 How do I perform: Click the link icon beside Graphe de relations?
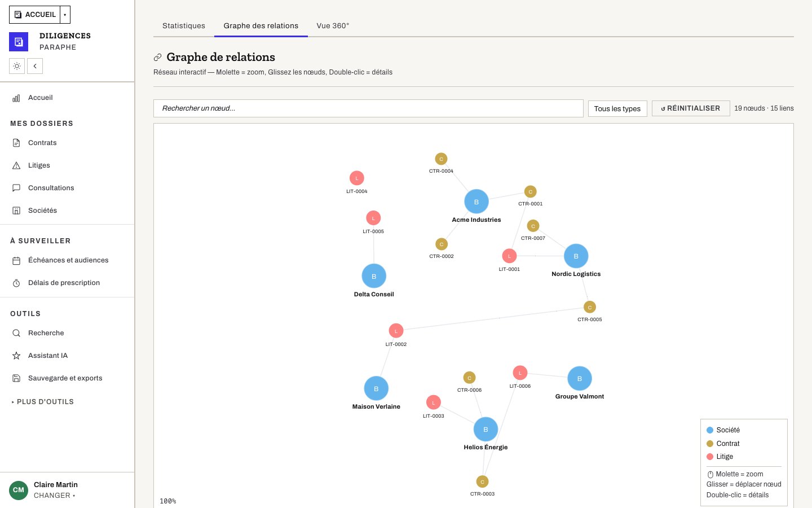[158, 57]
